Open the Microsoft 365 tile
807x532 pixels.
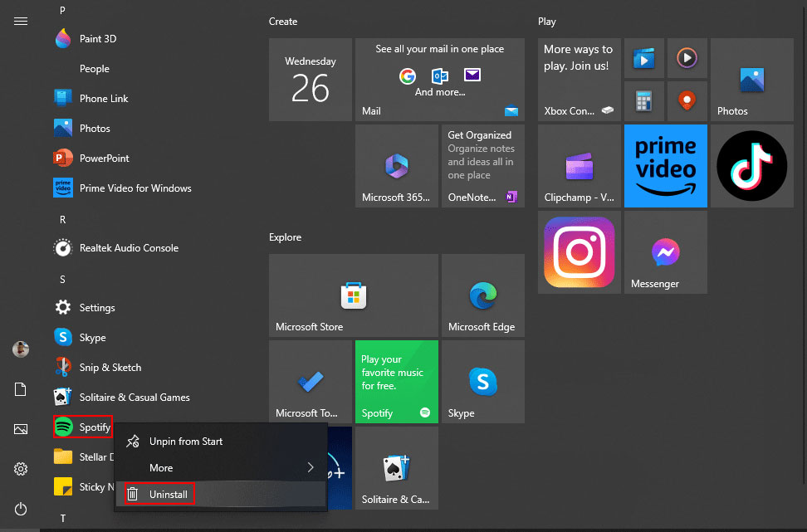click(397, 166)
